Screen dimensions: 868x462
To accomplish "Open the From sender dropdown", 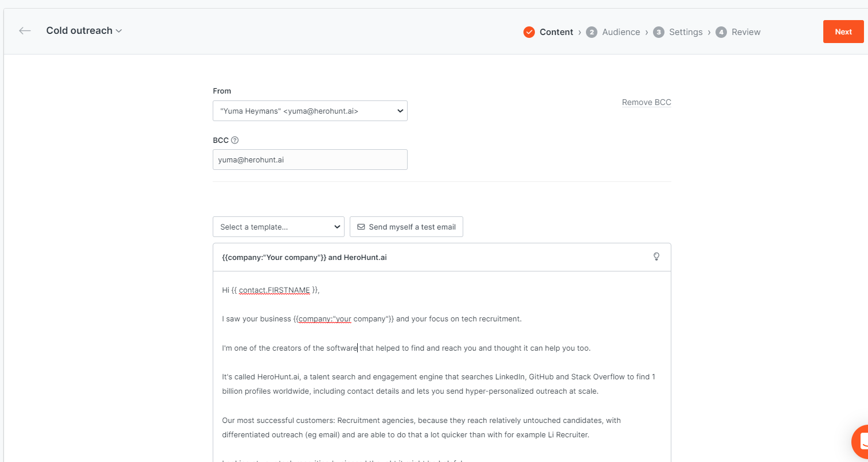I will (310, 111).
